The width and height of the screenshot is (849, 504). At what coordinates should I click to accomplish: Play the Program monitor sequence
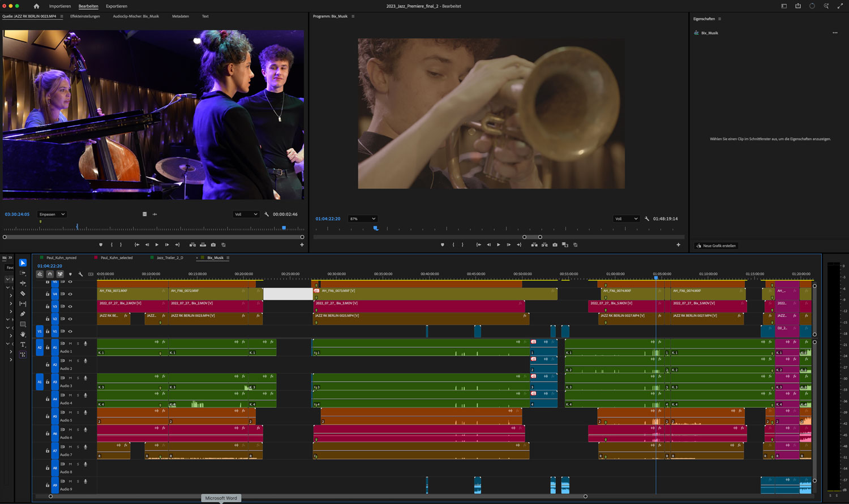click(x=498, y=245)
